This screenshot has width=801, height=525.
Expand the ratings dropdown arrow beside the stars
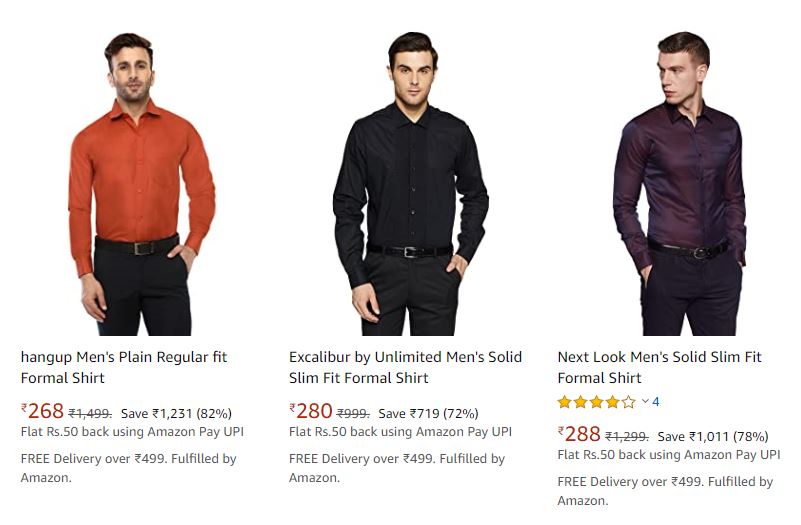pyautogui.click(x=645, y=402)
